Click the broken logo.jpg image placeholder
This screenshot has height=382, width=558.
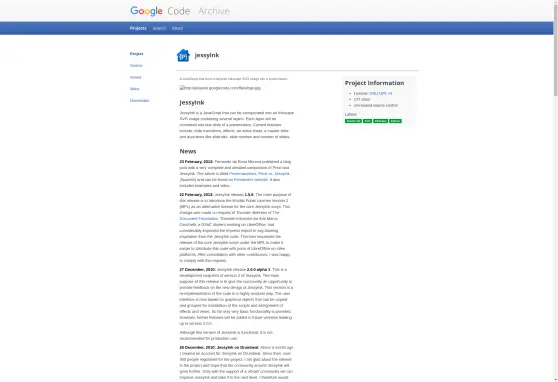(x=220, y=88)
